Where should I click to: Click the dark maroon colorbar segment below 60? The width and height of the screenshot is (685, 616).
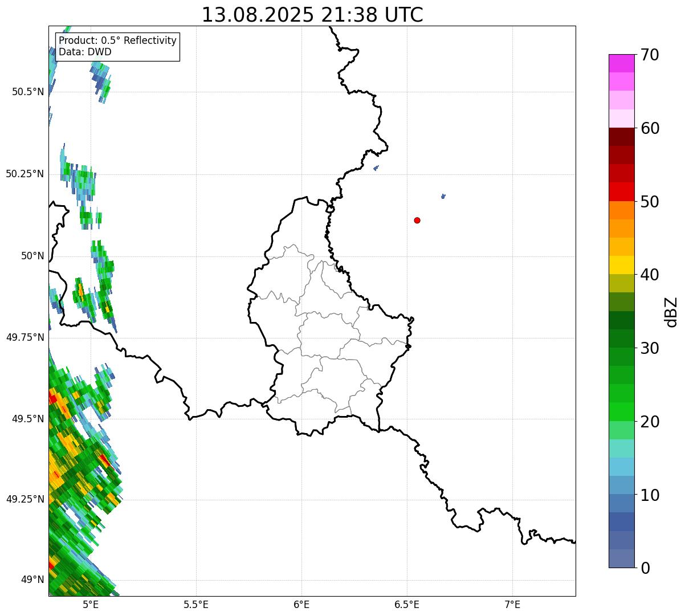[x=621, y=137]
